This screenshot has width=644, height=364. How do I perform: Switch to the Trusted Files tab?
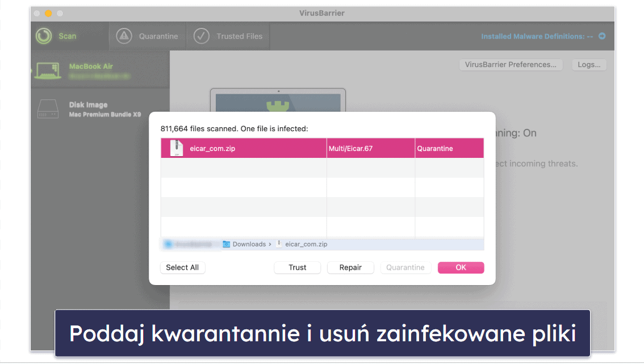click(228, 36)
